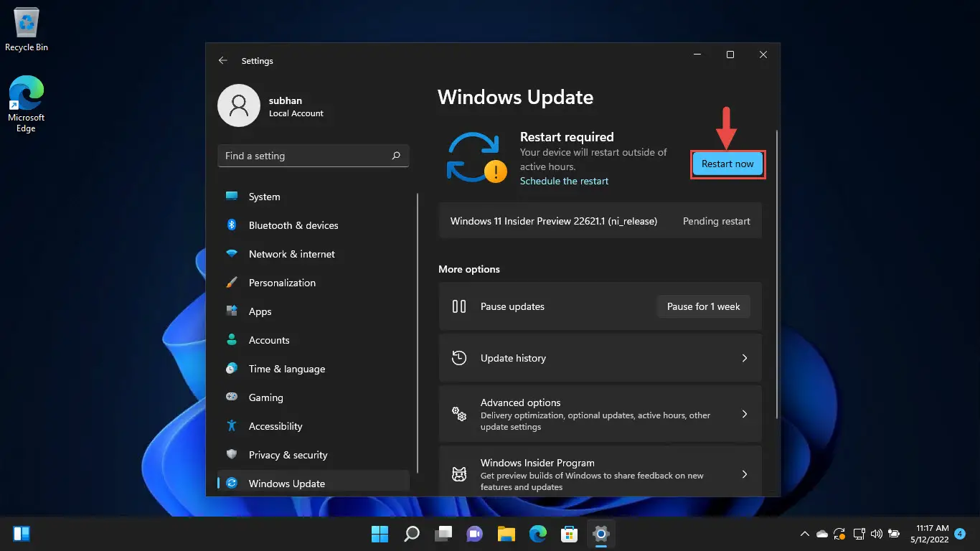
Task: Open Task View on the taskbar
Action: [x=443, y=534]
